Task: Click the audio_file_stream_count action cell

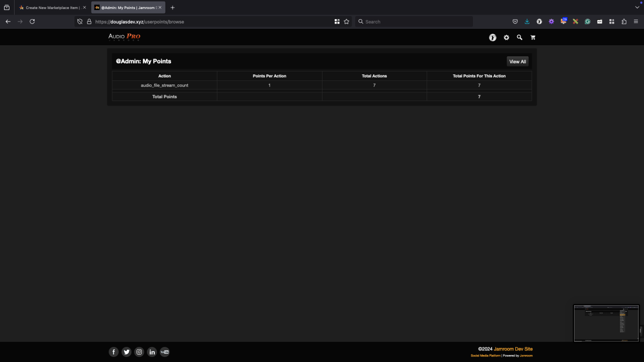Action: (165, 85)
